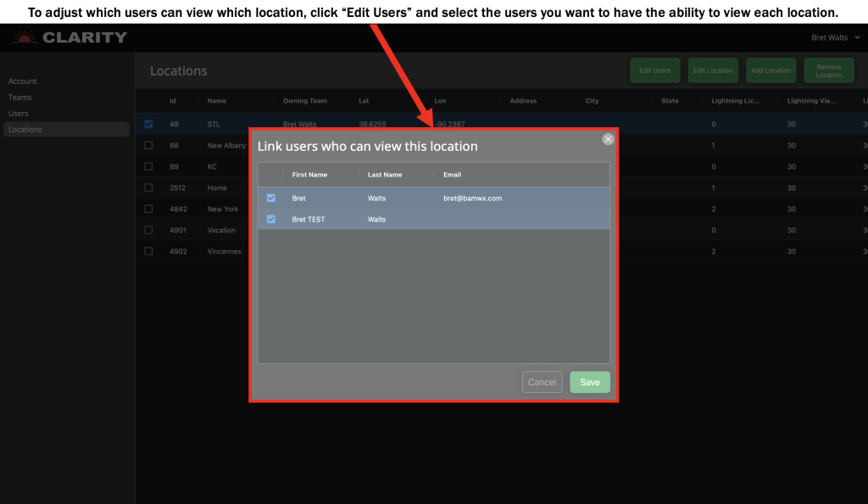This screenshot has width=868, height=504.
Task: Uncheck Bret's row in the user dialog
Action: coord(271,198)
